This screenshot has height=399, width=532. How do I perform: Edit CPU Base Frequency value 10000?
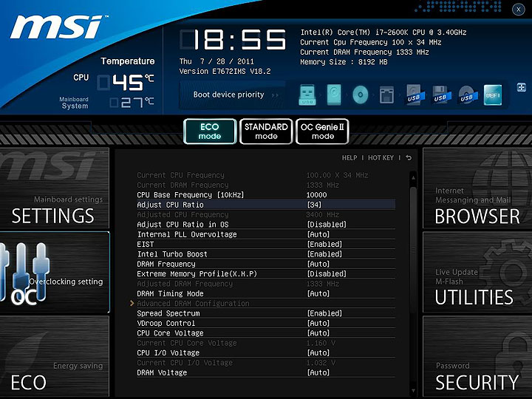(316, 195)
